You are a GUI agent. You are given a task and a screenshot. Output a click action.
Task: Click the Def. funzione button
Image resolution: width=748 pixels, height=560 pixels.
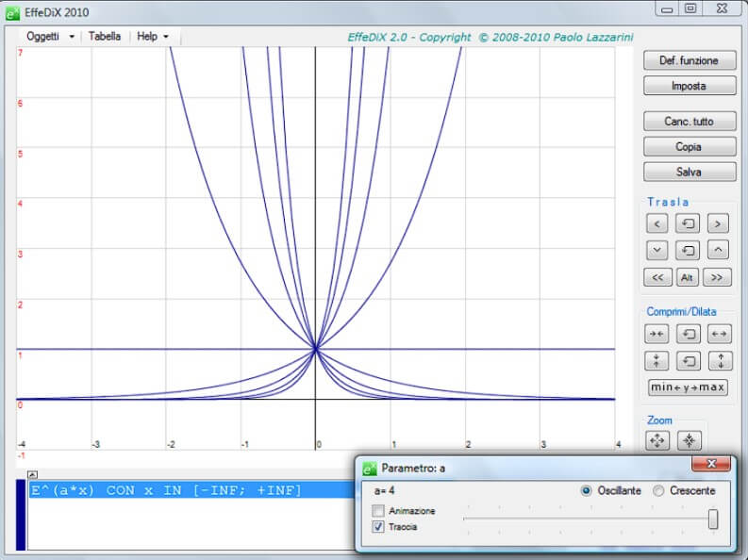pyautogui.click(x=689, y=60)
